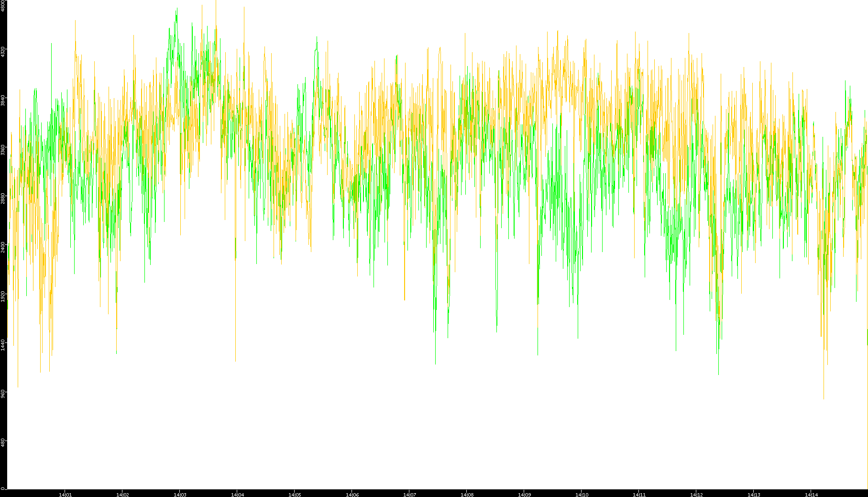Click the 4800 value axis label
868x497 pixels.
pyautogui.click(x=3, y=6)
